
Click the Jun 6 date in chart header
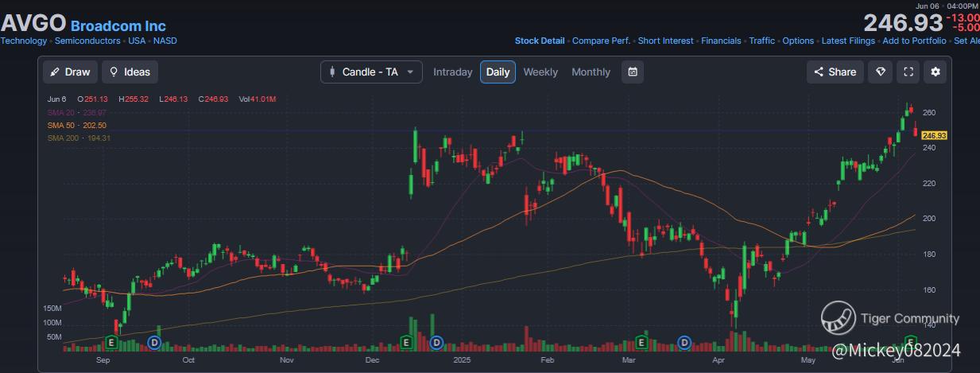[56, 99]
